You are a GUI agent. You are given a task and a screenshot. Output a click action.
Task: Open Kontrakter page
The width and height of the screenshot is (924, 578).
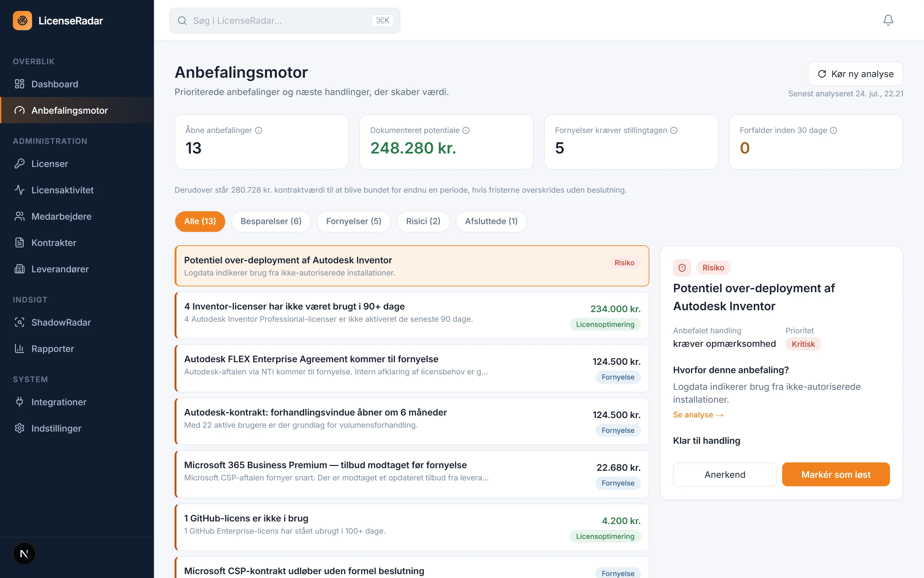77,243
